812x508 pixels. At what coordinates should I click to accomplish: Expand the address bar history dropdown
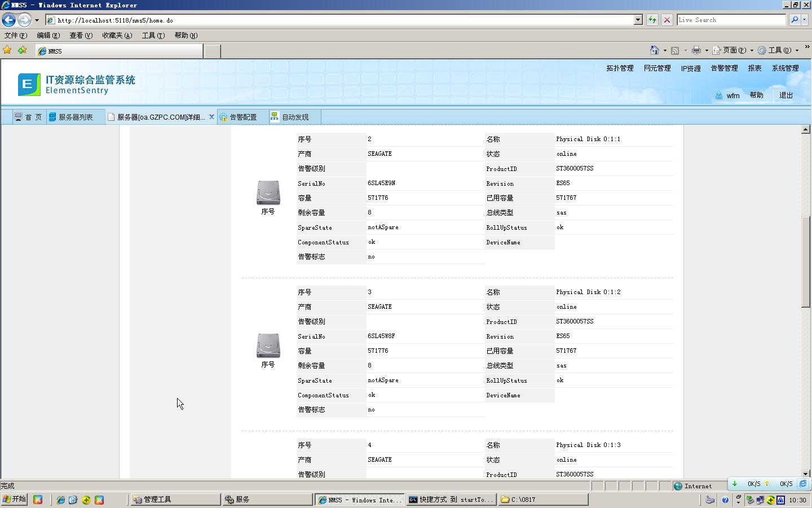(638, 20)
